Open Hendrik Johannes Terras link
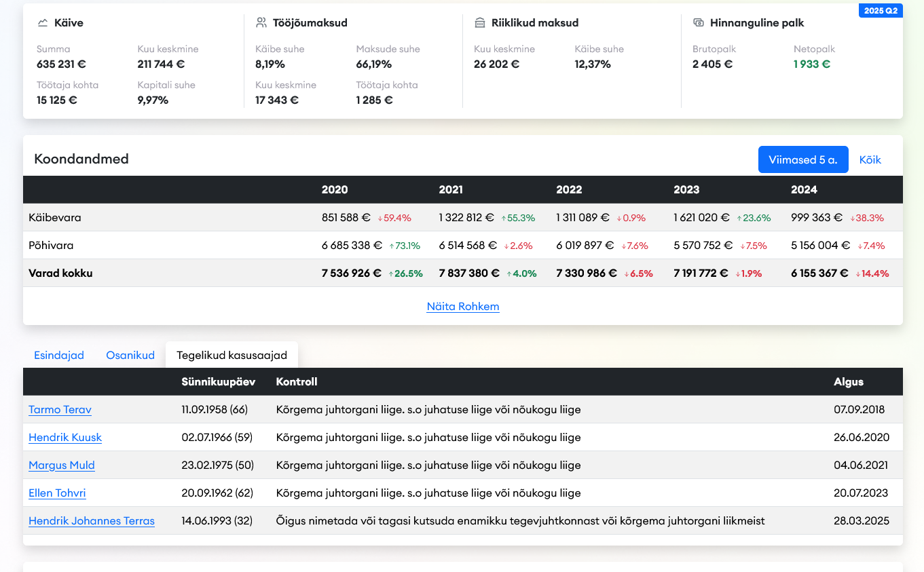This screenshot has height=572, width=924. pos(92,521)
